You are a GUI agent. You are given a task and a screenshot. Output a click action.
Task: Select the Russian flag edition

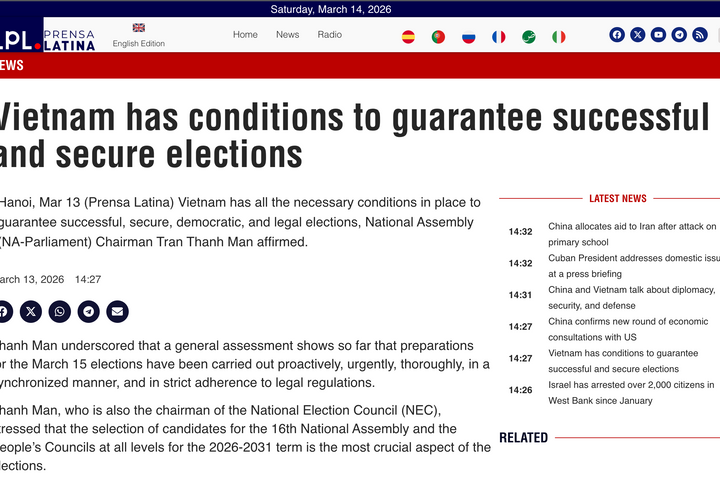468,37
